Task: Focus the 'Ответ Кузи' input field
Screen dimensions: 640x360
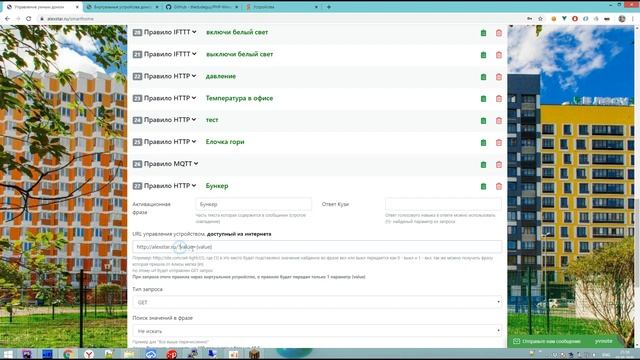Action: point(443,204)
